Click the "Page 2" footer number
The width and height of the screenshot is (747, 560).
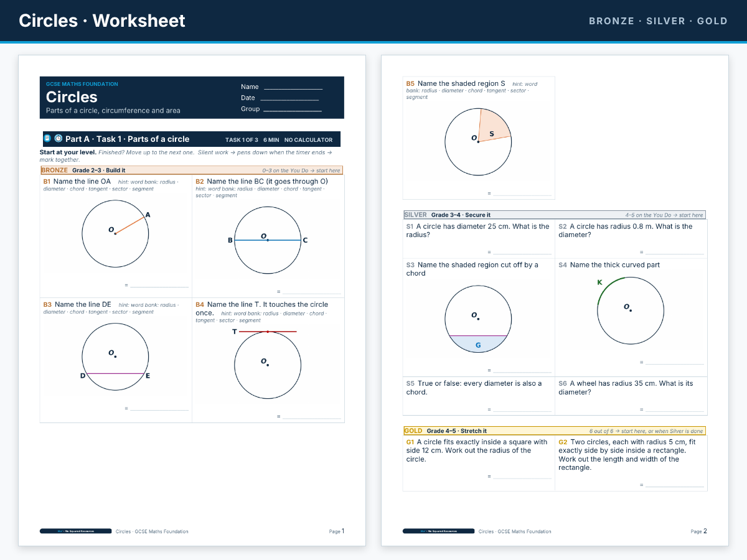coord(699,531)
